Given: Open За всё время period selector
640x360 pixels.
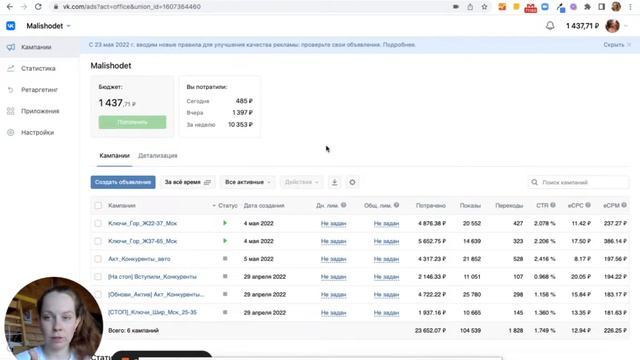Looking at the screenshot, I should (x=187, y=182).
